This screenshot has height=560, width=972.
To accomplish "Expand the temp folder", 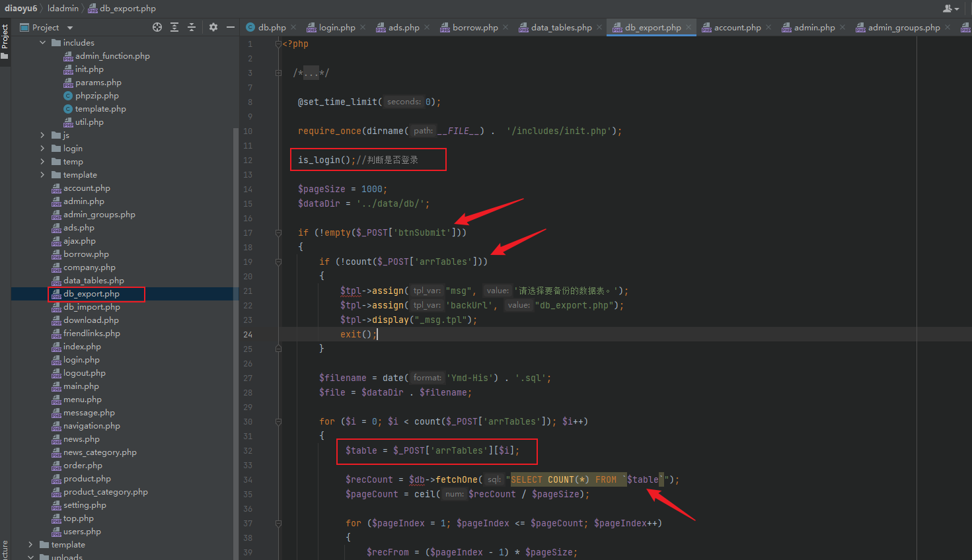I will tap(43, 161).
